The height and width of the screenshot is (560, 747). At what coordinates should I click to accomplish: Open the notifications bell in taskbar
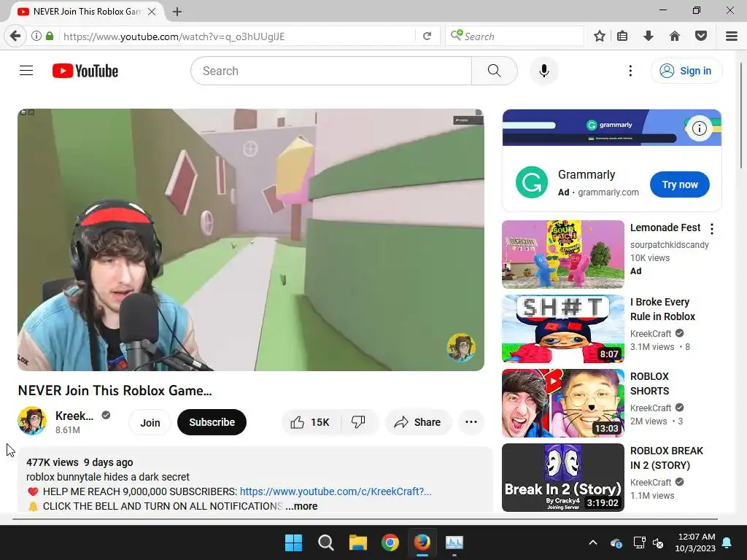point(727,542)
